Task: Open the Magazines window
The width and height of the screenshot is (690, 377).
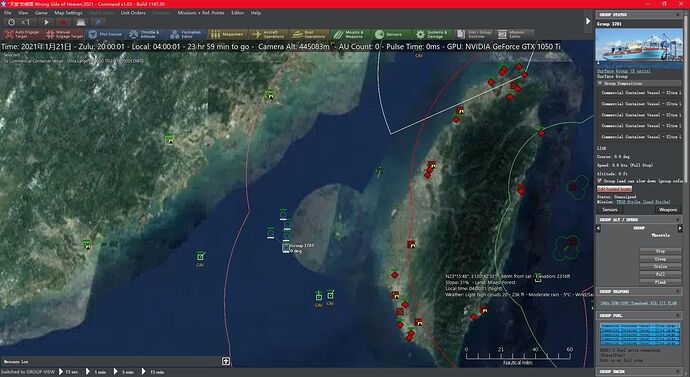Action: tap(227, 34)
